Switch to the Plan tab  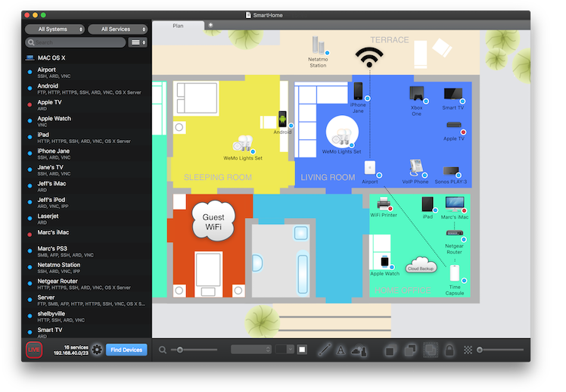coord(178,26)
